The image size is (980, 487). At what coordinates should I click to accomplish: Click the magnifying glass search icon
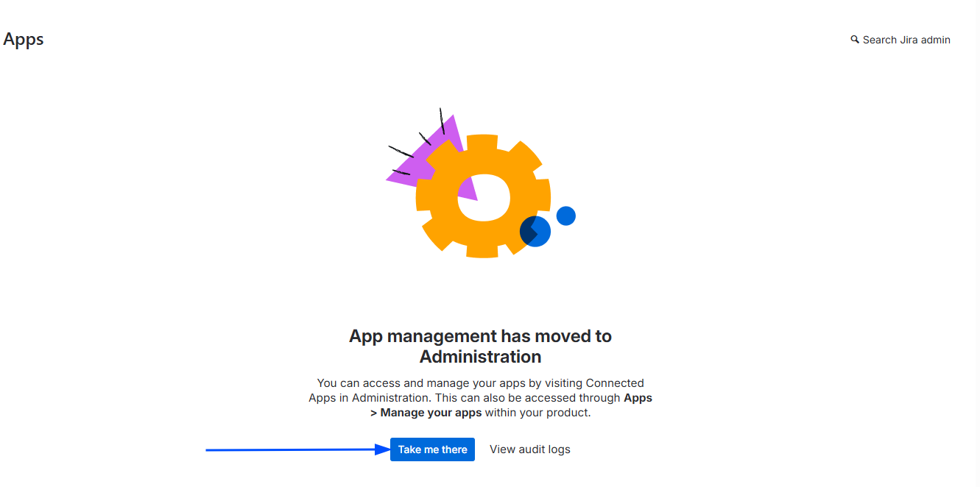pyautogui.click(x=855, y=40)
